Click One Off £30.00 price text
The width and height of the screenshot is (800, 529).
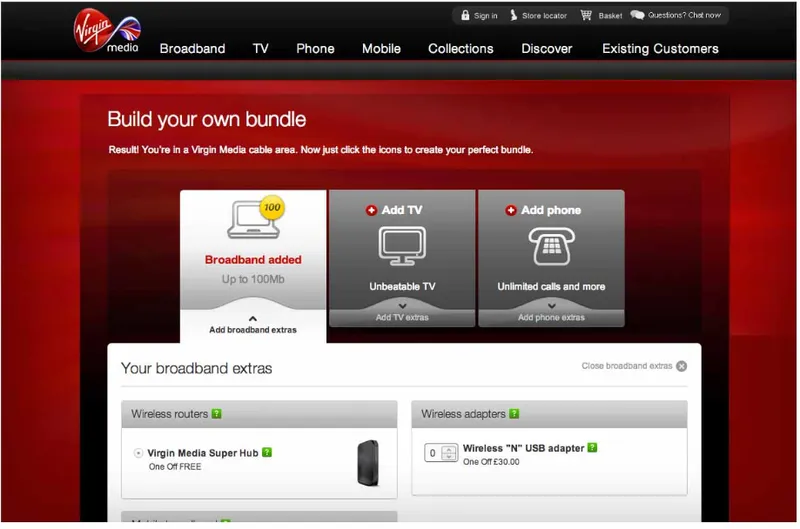pos(491,462)
